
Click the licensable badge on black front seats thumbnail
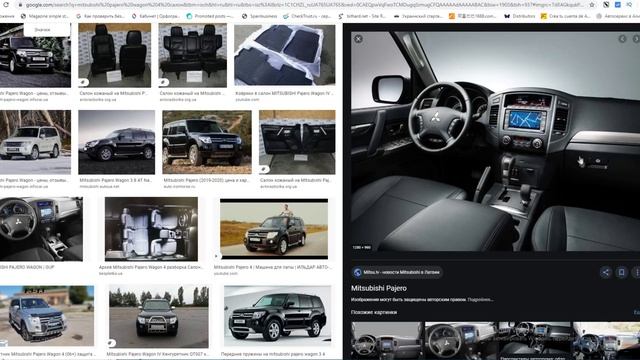pyautogui.click(x=83, y=82)
